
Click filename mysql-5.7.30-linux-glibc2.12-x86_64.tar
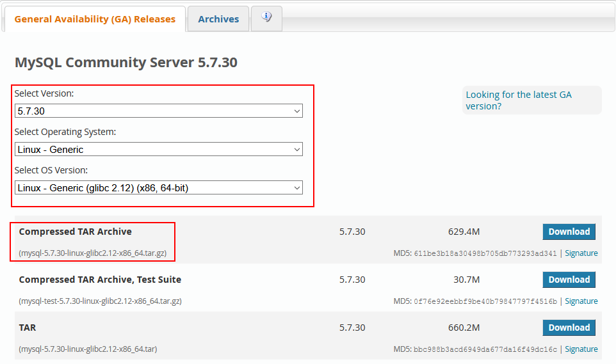[x=88, y=349]
